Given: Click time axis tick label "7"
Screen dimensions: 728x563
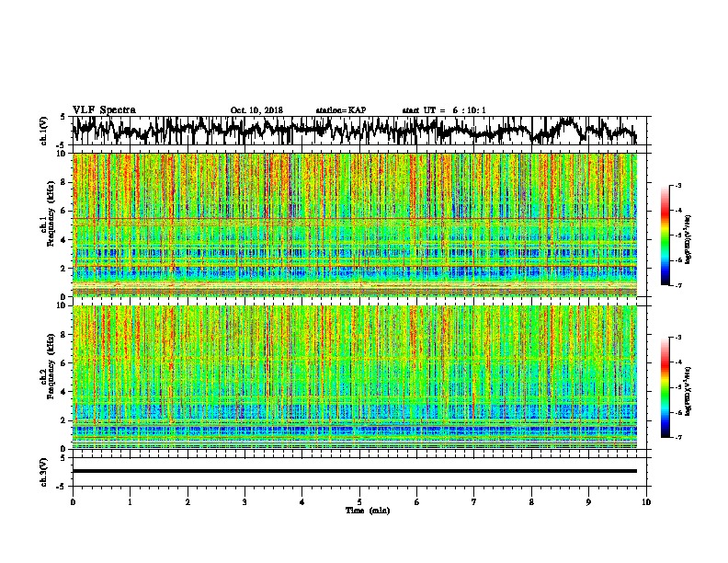Looking at the screenshot, I should coord(474,502).
